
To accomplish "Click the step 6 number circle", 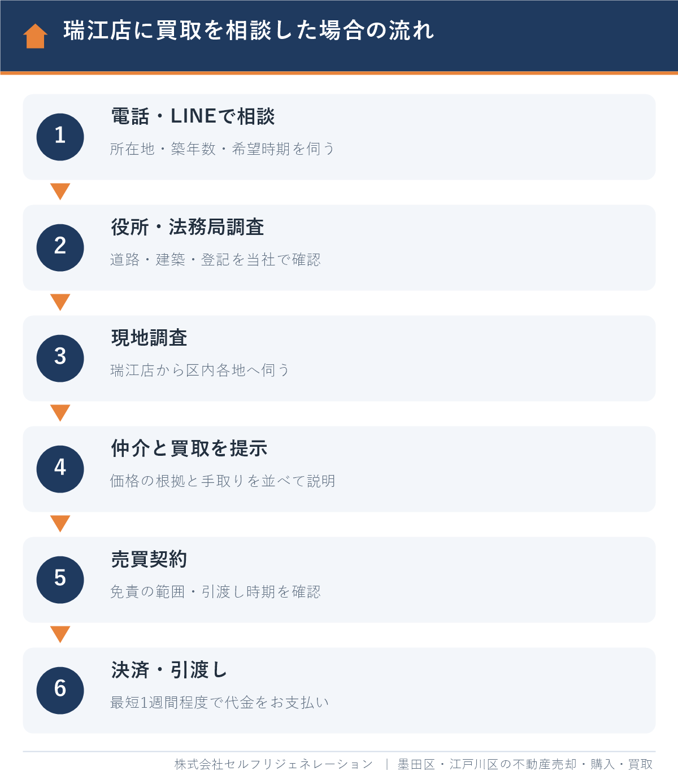I will pos(60,690).
